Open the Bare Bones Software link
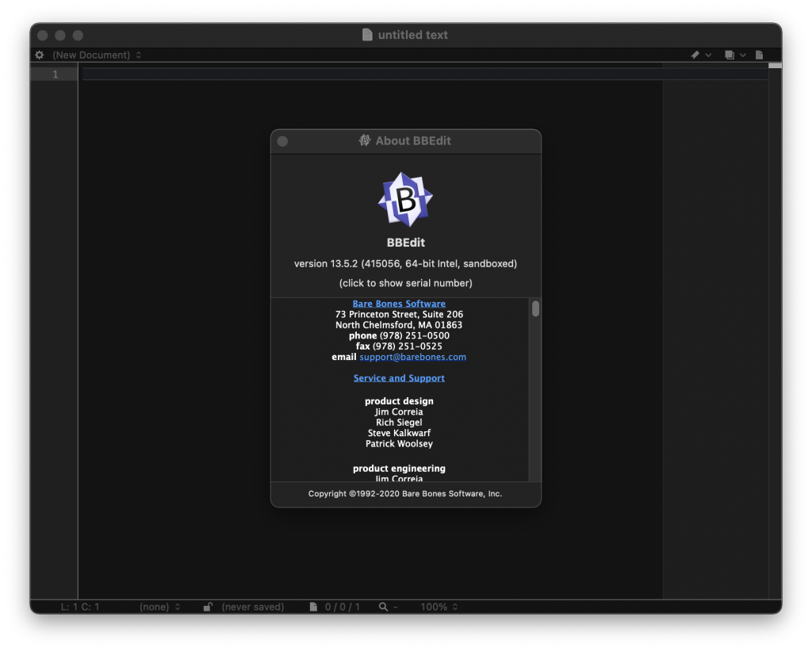 pyautogui.click(x=399, y=304)
